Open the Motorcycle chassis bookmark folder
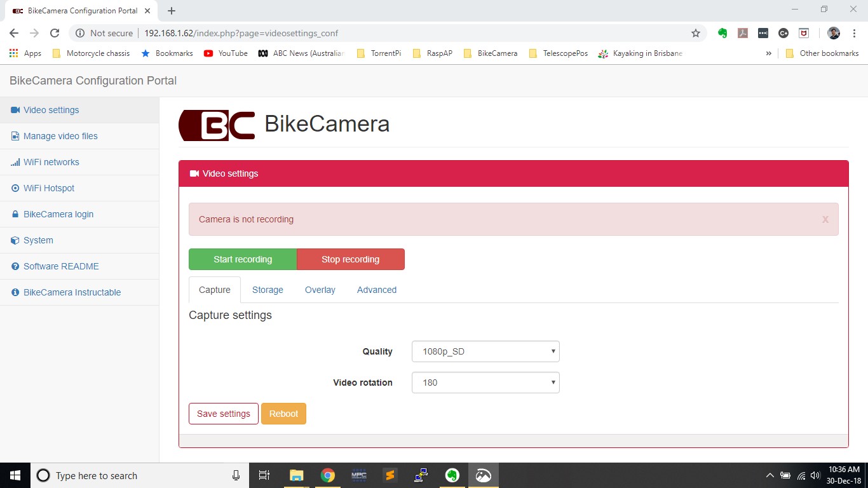 click(x=91, y=53)
